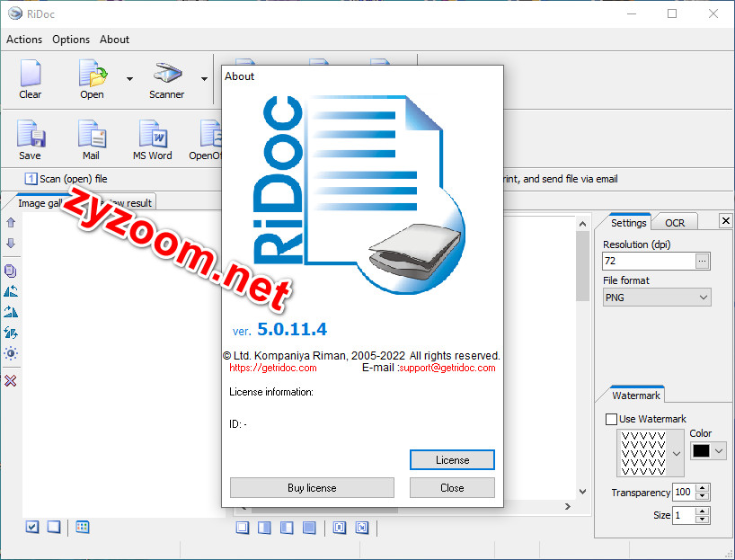This screenshot has height=560, width=735.
Task: Click the brightness adjustment icon
Action: pos(11,353)
